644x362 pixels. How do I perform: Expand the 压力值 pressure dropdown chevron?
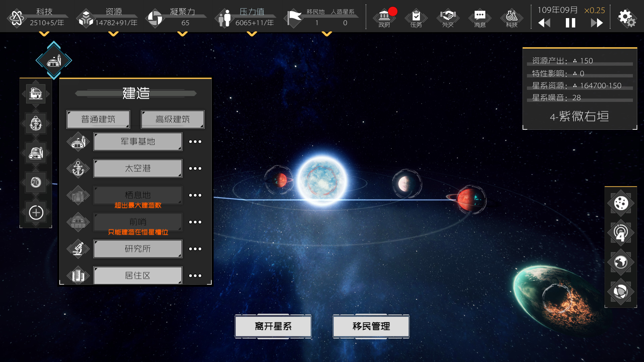[252, 34]
